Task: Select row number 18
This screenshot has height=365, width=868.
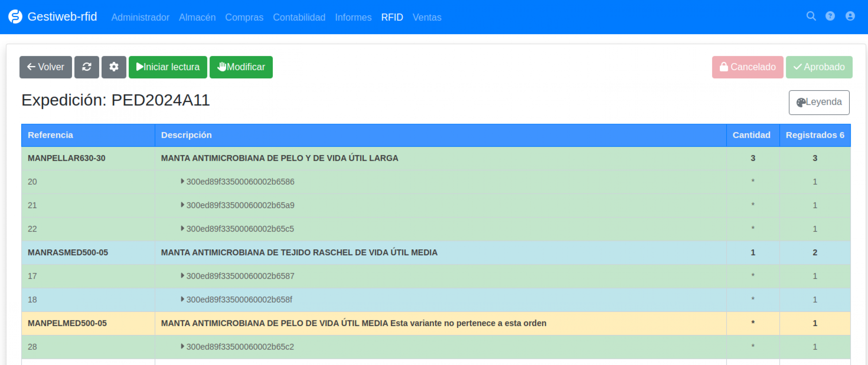Action: click(x=32, y=300)
